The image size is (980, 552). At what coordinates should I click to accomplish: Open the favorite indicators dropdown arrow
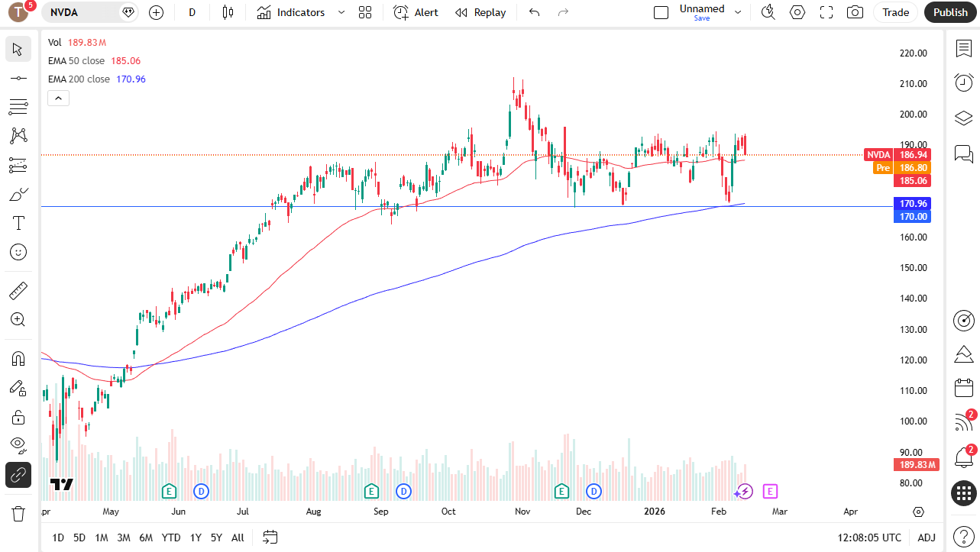[341, 12]
